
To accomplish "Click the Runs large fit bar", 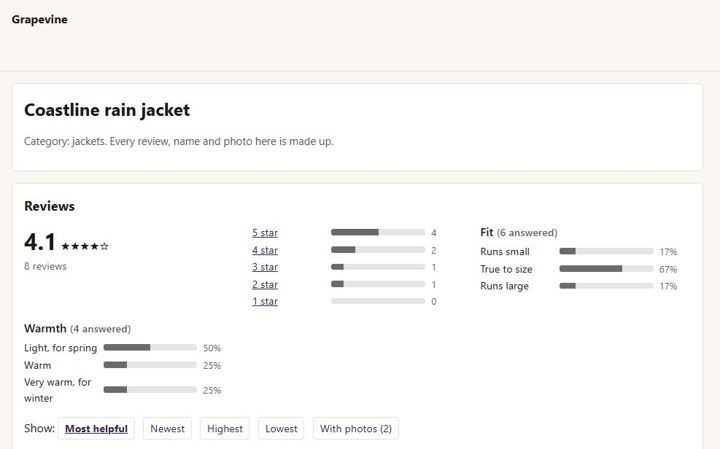I will [x=606, y=286].
